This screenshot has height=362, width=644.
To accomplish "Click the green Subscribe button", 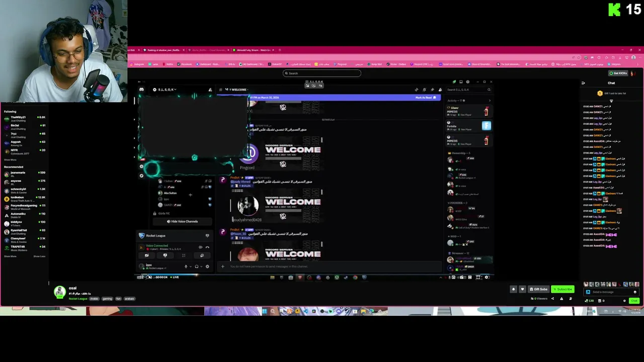I will [563, 289].
